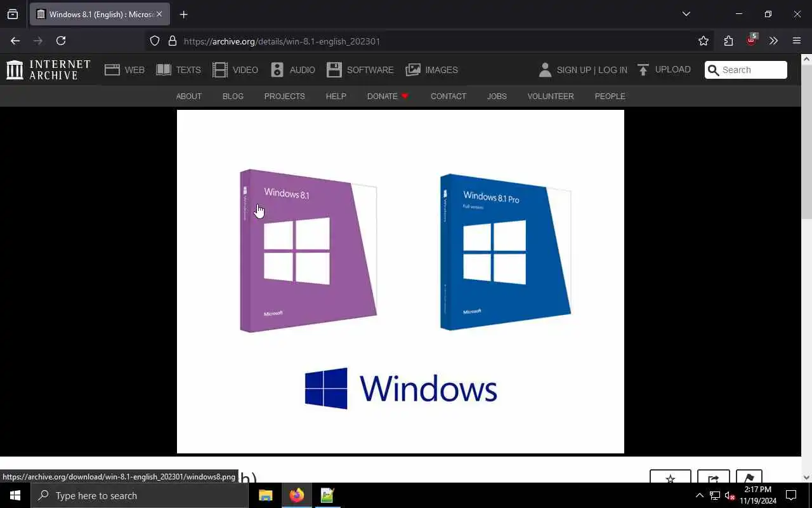Open the CONTACT link
This screenshot has width=812, height=508.
click(449, 97)
